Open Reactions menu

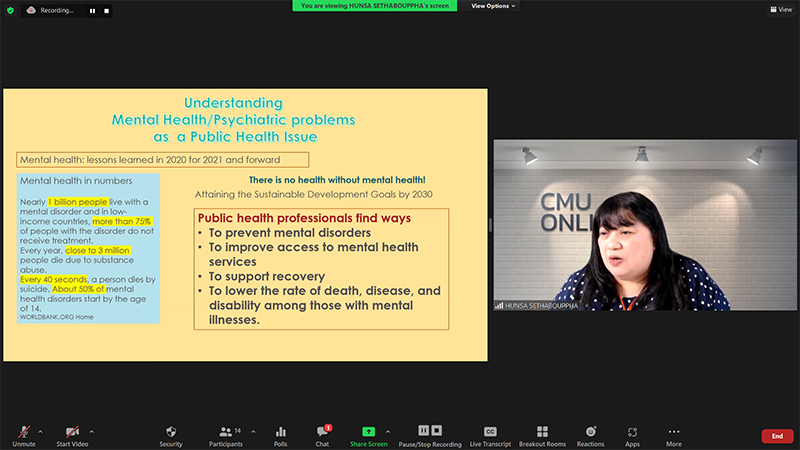click(x=590, y=436)
